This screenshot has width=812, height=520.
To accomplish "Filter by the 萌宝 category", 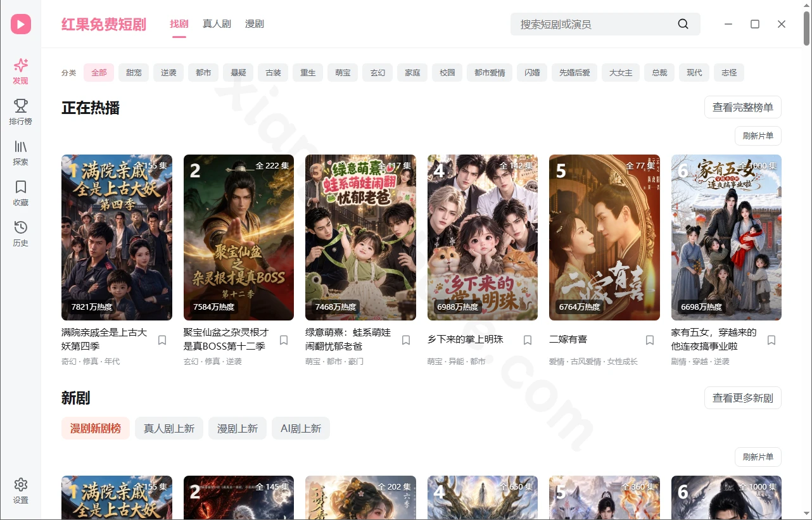I will (343, 73).
